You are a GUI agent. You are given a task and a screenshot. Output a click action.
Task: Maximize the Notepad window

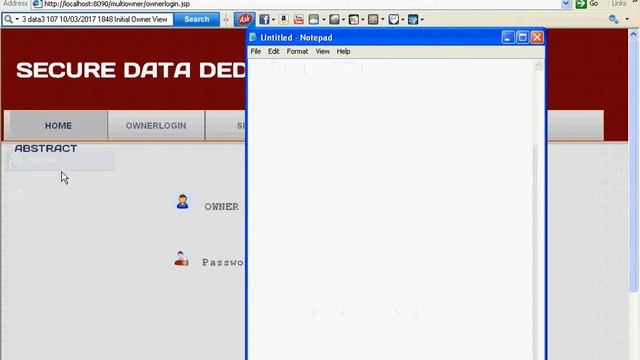click(x=522, y=38)
